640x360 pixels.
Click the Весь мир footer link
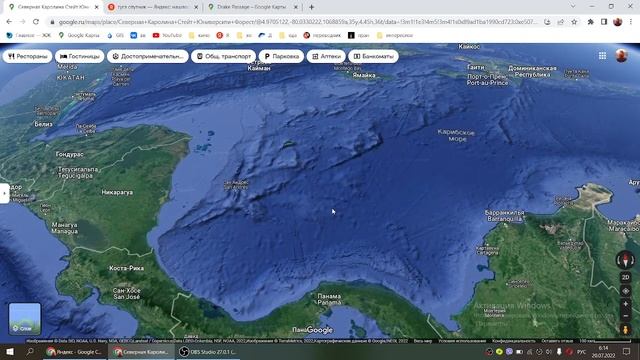tap(423, 341)
